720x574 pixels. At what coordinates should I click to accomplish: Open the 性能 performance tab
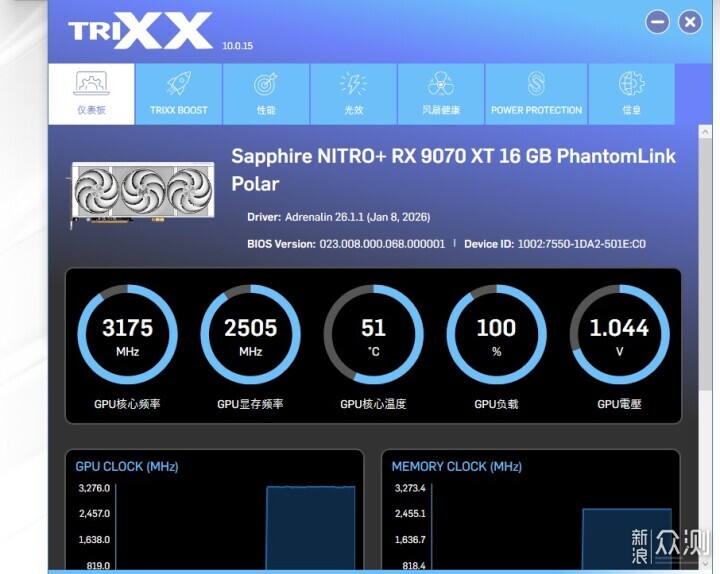pyautogui.click(x=266, y=94)
